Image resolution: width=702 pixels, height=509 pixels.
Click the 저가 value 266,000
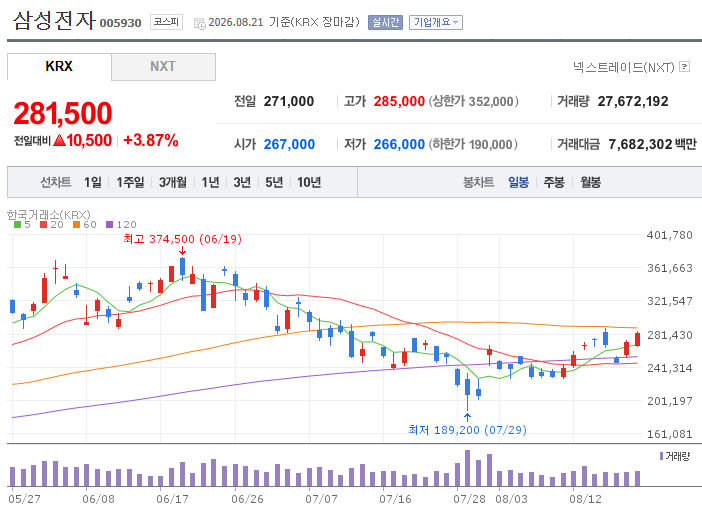tap(399, 144)
